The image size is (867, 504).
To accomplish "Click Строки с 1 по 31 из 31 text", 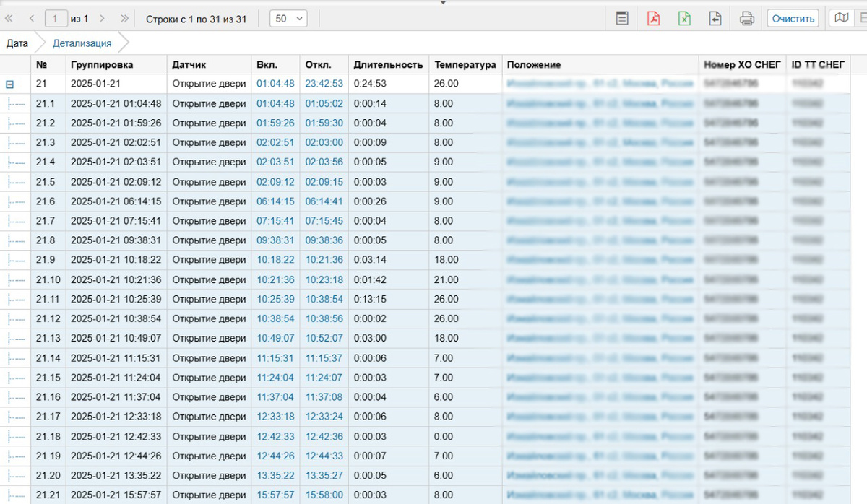I will tap(196, 19).
